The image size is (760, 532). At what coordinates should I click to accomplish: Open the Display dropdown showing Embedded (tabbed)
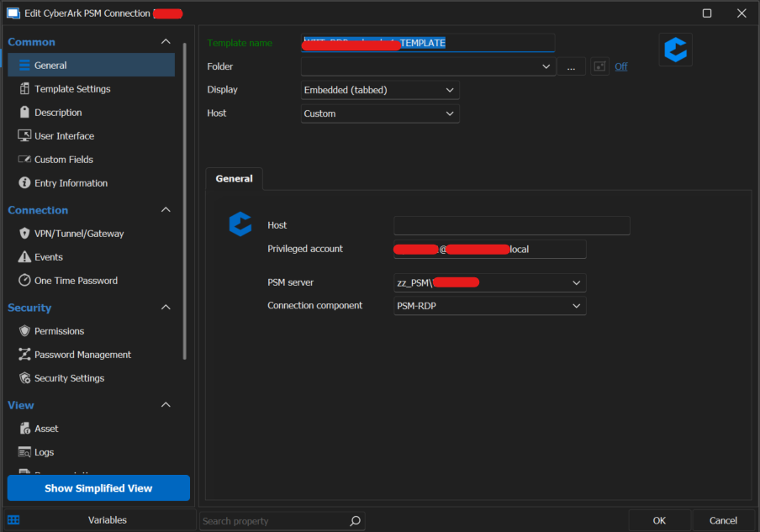[380, 90]
